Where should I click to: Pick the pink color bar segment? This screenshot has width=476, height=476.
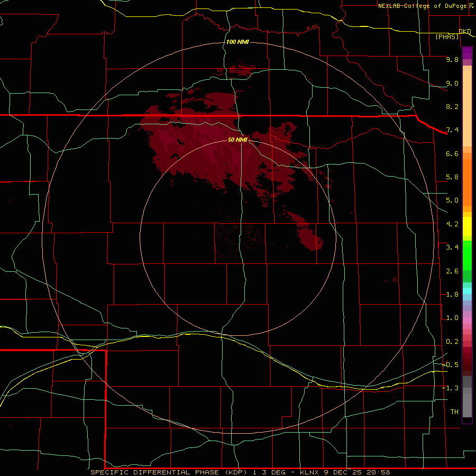(467, 321)
